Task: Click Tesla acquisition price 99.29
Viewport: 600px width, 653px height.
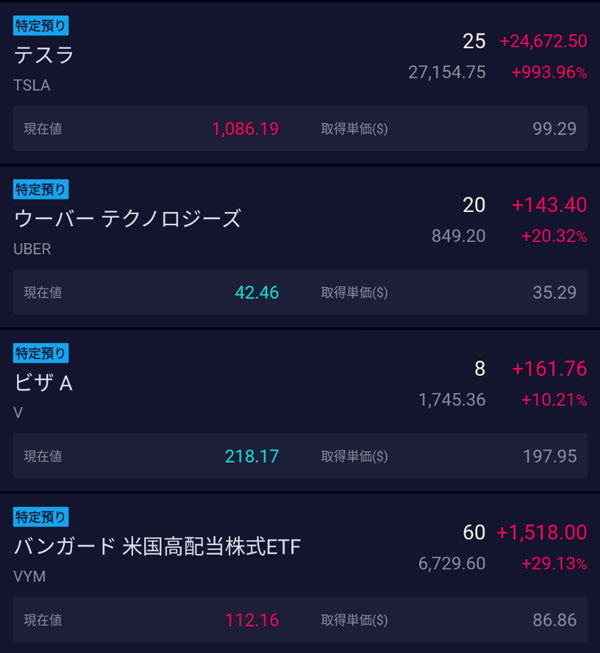Action: click(555, 129)
